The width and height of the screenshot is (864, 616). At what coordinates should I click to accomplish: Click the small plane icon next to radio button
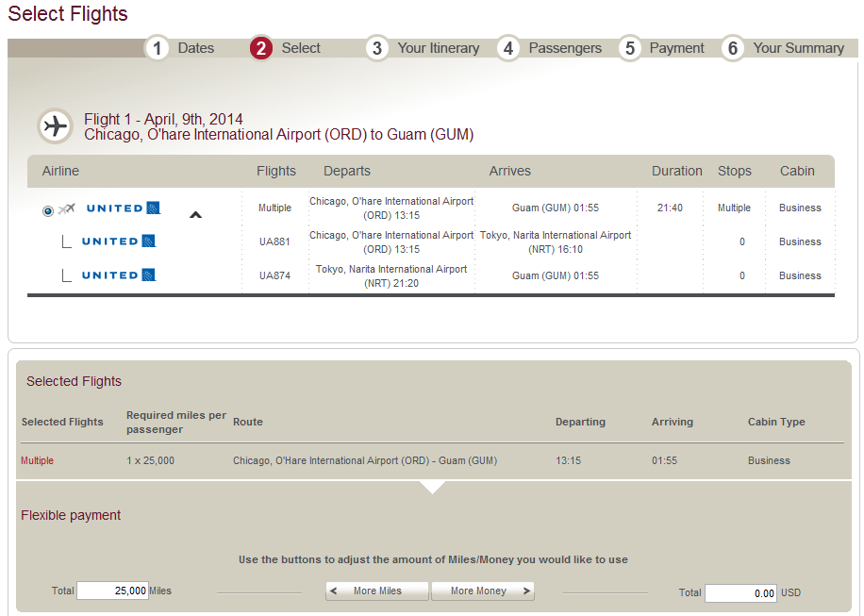tap(67, 209)
